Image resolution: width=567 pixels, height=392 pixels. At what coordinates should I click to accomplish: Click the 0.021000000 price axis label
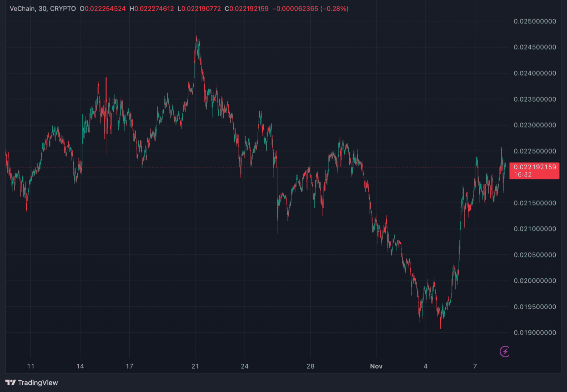[x=534, y=229]
